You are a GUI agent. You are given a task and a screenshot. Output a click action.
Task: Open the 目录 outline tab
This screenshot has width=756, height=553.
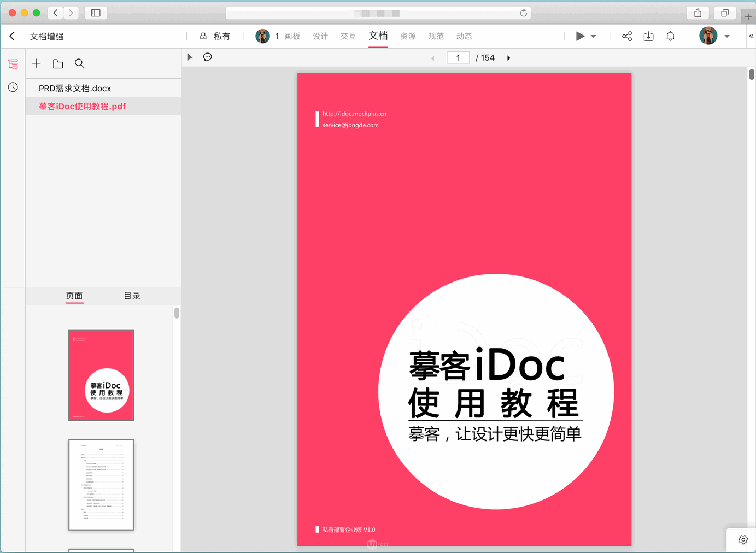[132, 296]
